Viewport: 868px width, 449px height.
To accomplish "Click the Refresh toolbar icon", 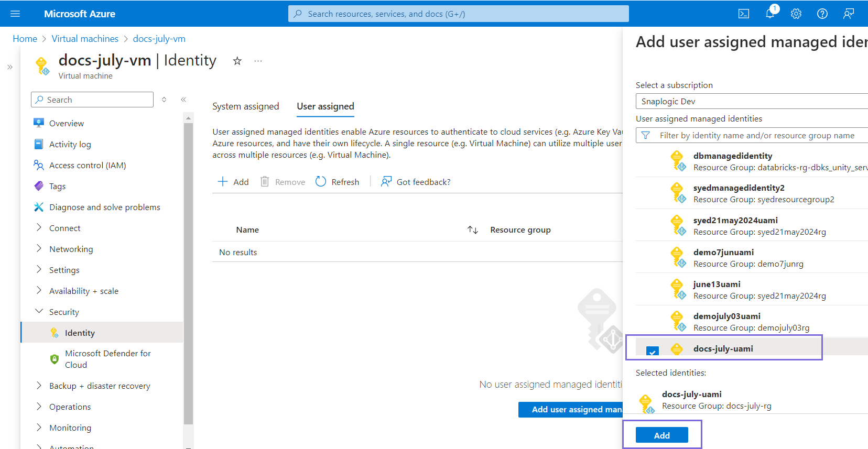I will pos(321,182).
